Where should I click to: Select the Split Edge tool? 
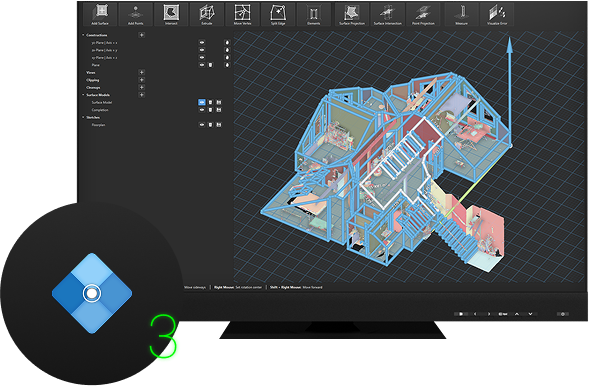tap(278, 15)
